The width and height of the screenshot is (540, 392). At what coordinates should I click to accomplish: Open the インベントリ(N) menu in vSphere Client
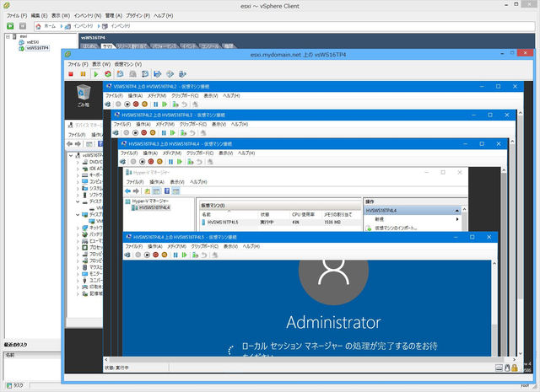point(88,16)
